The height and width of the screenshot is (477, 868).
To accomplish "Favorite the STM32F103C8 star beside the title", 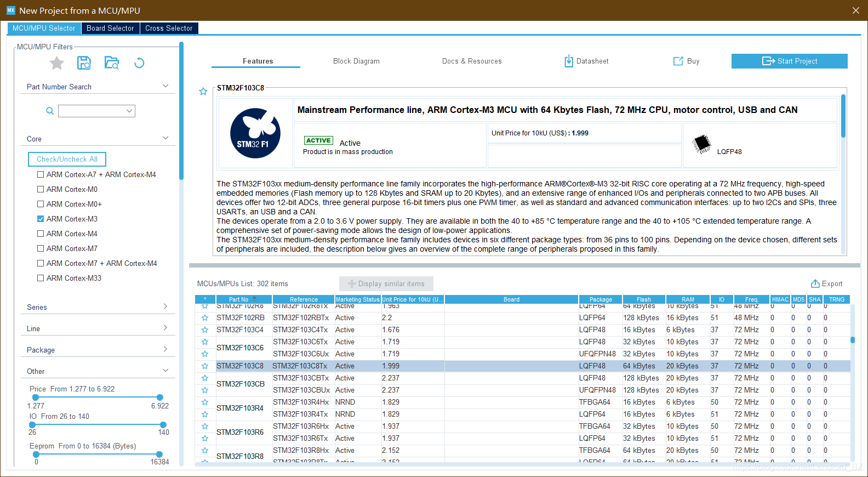I will click(x=203, y=92).
